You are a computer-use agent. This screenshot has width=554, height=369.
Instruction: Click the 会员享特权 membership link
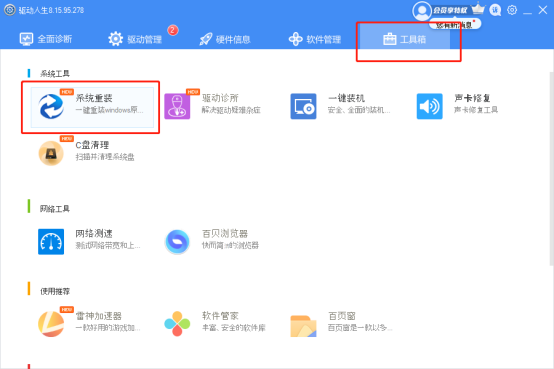[x=450, y=10]
